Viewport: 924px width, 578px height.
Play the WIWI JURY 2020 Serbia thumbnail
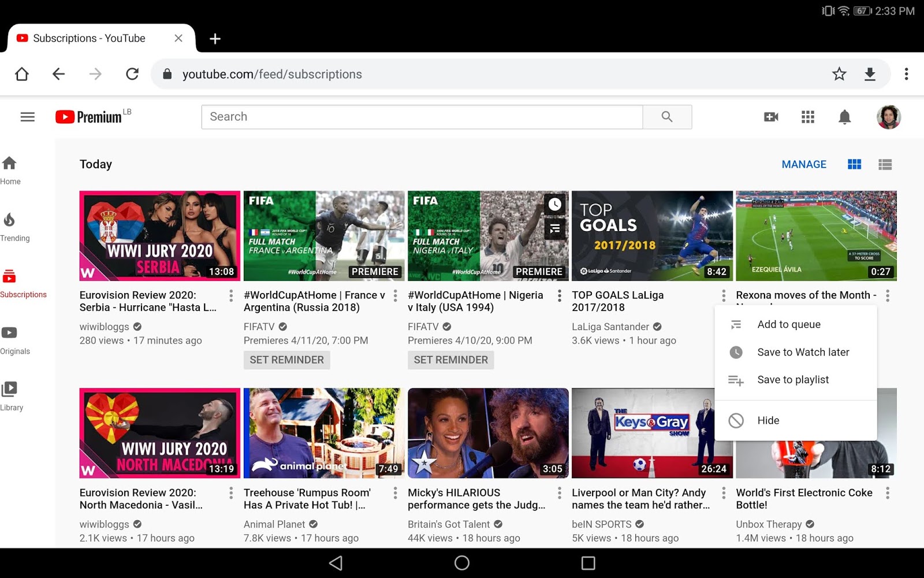click(x=160, y=236)
